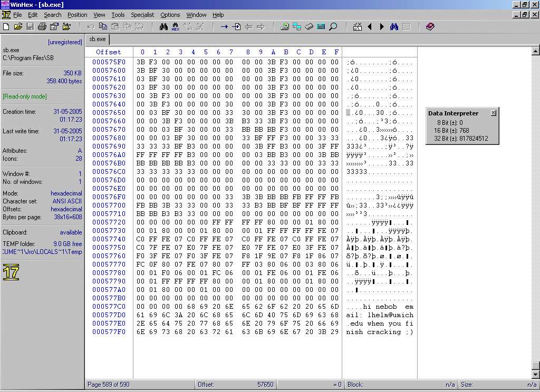Click the scrollbar down arrow
The image size is (540, 392).
[536, 375]
